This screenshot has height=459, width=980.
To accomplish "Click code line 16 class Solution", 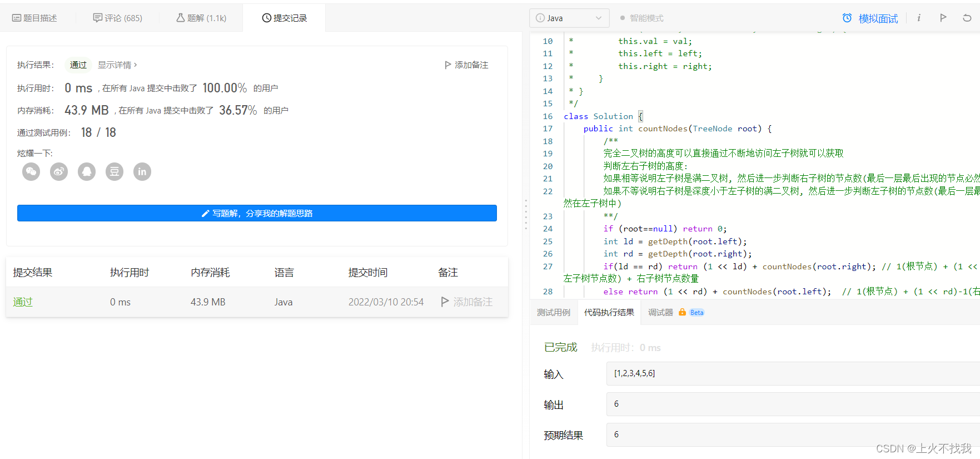I will (x=603, y=116).
